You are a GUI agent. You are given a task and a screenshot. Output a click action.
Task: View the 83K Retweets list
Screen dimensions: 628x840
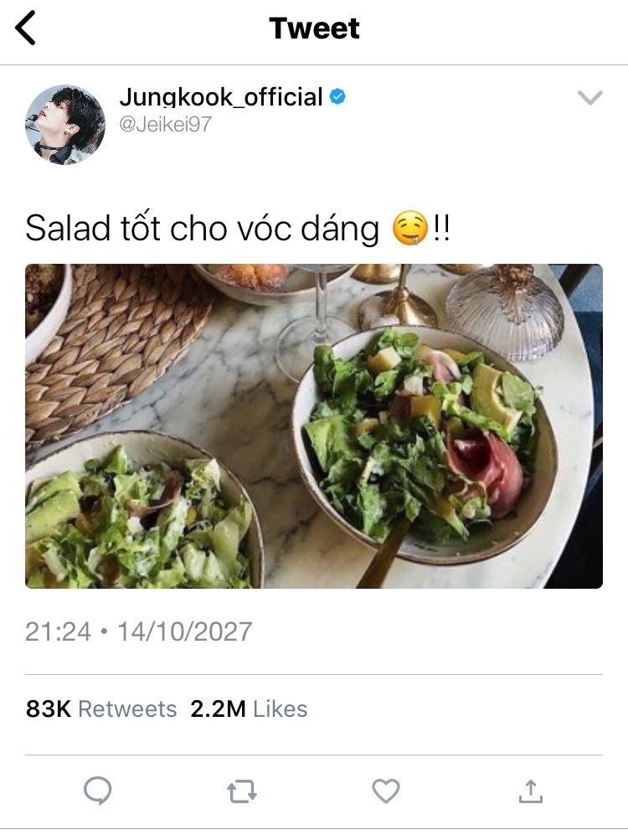pos(101,709)
